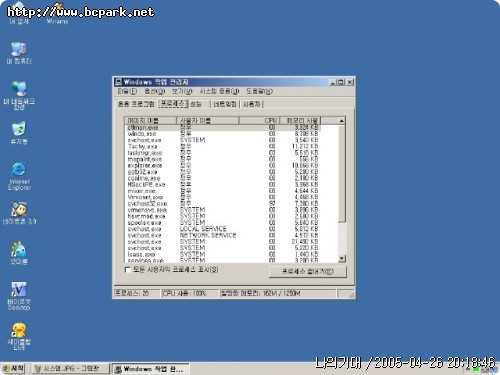Click the process list scroll-down arrow

coord(342,258)
